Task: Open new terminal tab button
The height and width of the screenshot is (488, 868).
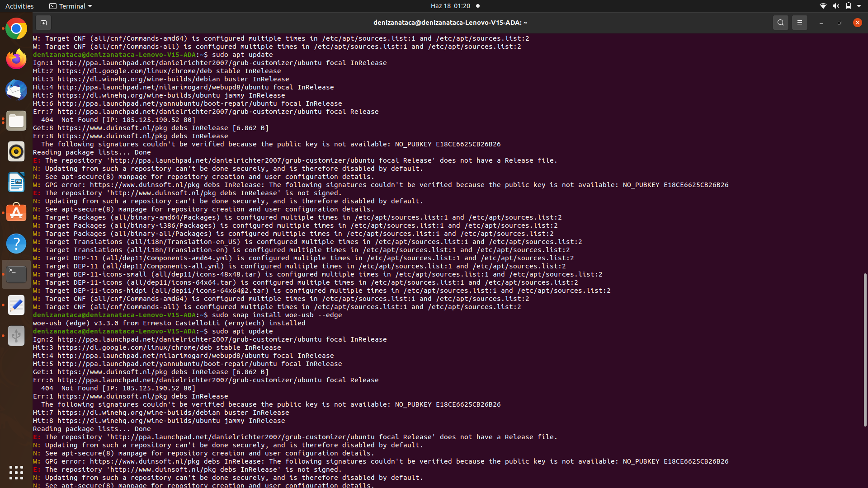Action: click(x=43, y=23)
